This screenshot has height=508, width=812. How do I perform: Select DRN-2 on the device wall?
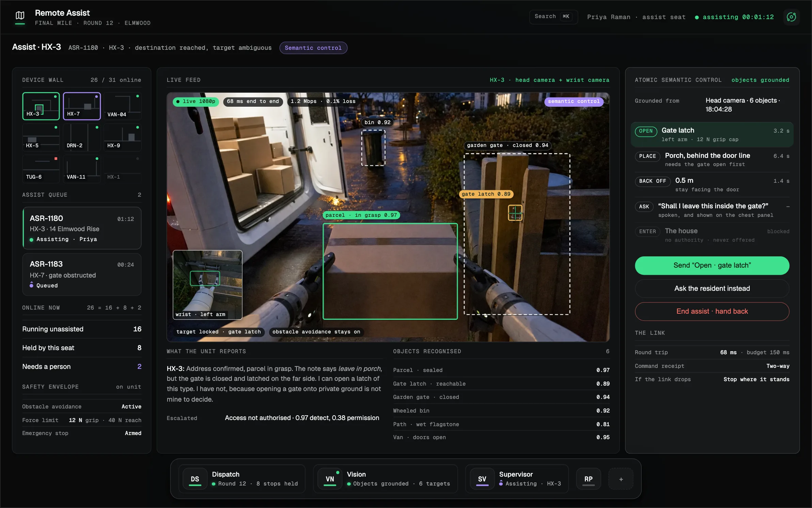pos(82,137)
